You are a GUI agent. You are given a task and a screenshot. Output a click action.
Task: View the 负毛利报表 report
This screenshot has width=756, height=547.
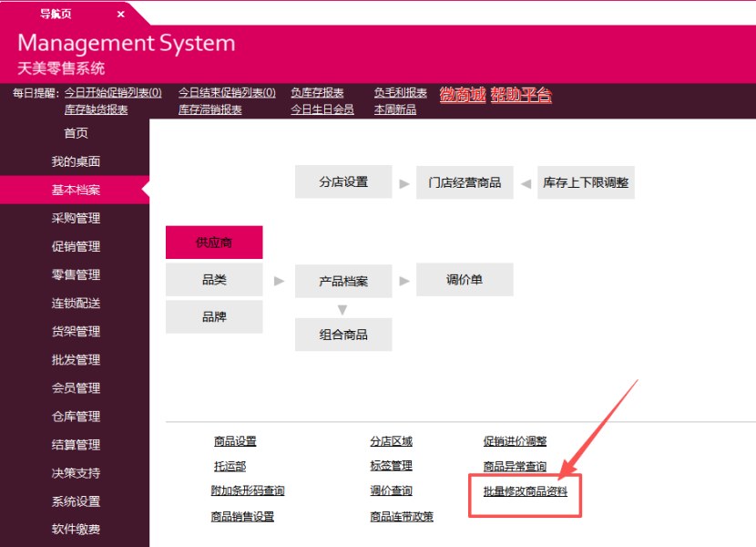coord(401,93)
